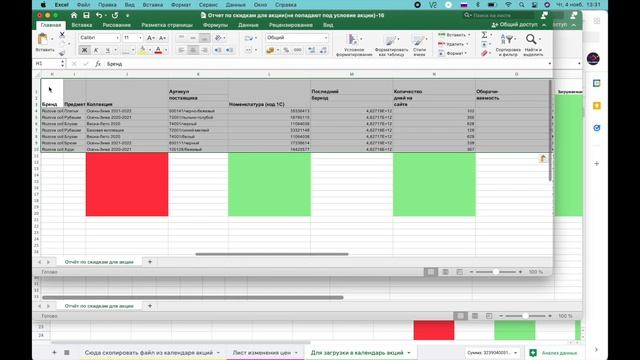Image resolution: width=640 pixels, height=360 pixels.
Task: Open Сортировка и фильтр
Action: click(x=508, y=44)
